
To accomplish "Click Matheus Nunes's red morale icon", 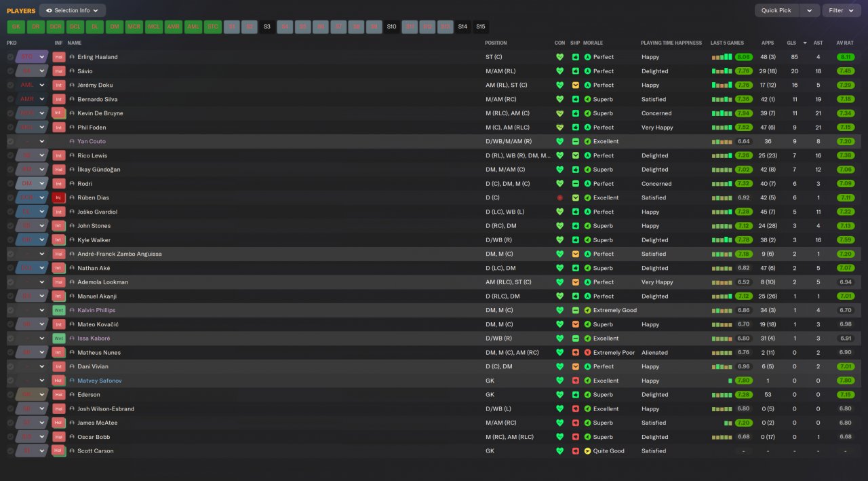I will (587, 352).
